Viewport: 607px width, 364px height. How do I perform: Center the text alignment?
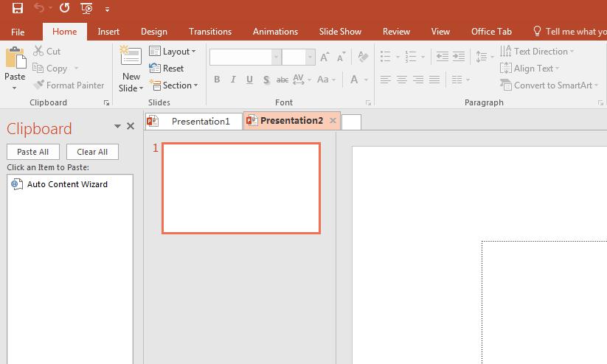pyautogui.click(x=402, y=80)
